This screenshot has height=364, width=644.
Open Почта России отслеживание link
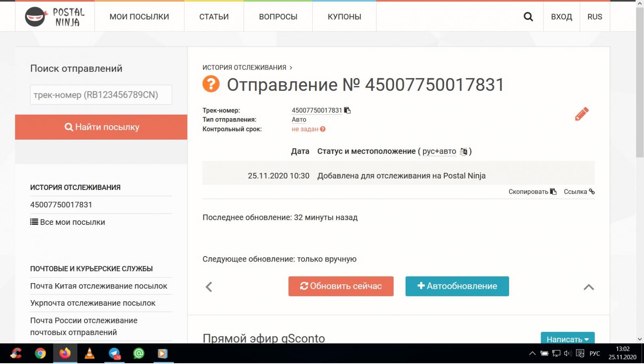(x=84, y=326)
